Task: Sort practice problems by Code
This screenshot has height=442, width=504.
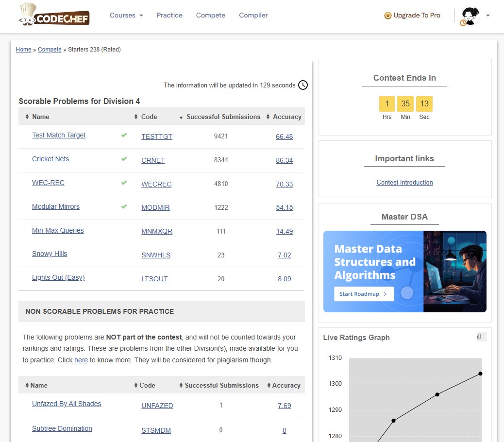Action: coord(145,386)
